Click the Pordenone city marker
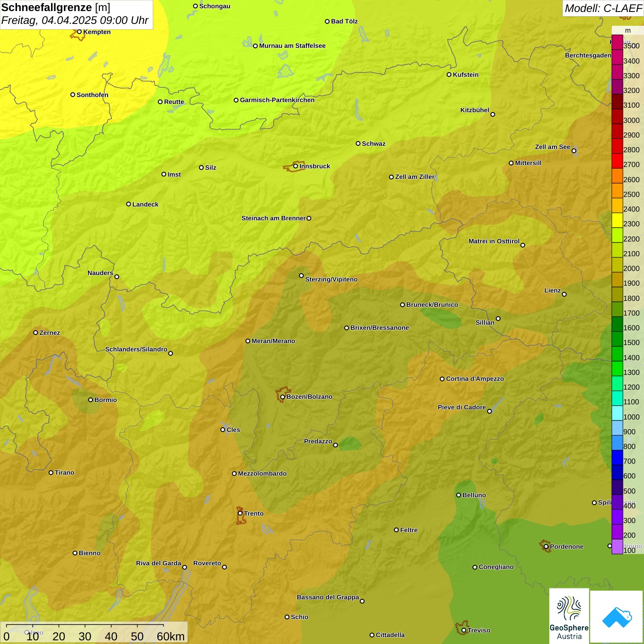Viewport: 644px width, 644px height. tap(546, 546)
